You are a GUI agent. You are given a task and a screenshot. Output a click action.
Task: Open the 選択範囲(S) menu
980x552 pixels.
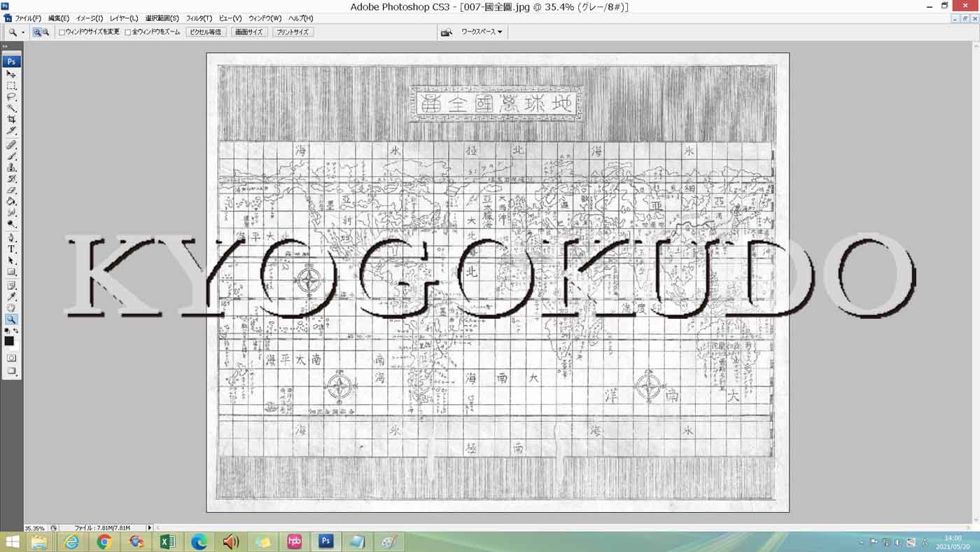coord(162,18)
